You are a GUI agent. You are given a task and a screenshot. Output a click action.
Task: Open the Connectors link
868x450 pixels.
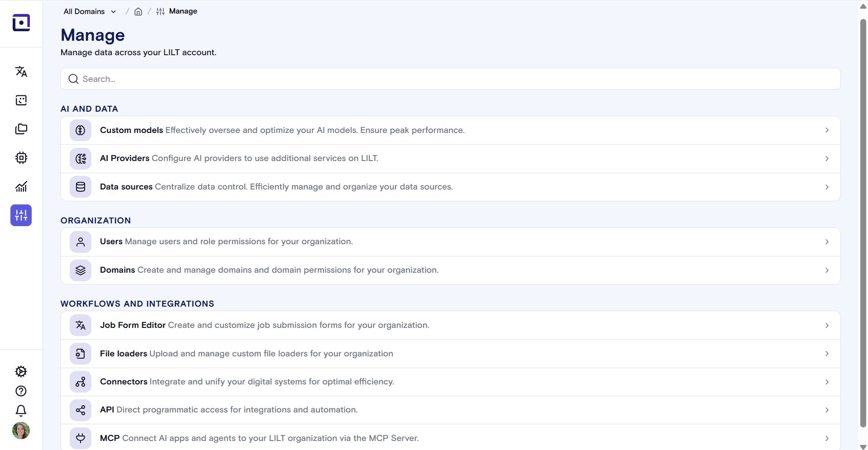pyautogui.click(x=450, y=382)
